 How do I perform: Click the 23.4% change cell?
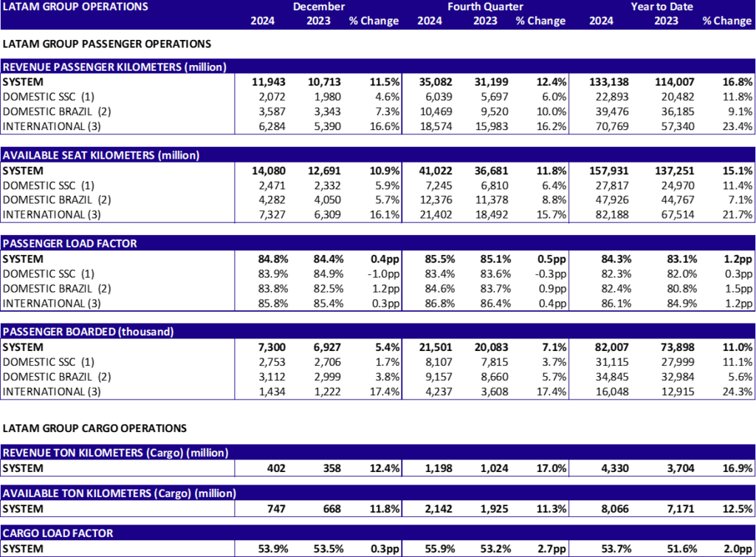point(738,126)
